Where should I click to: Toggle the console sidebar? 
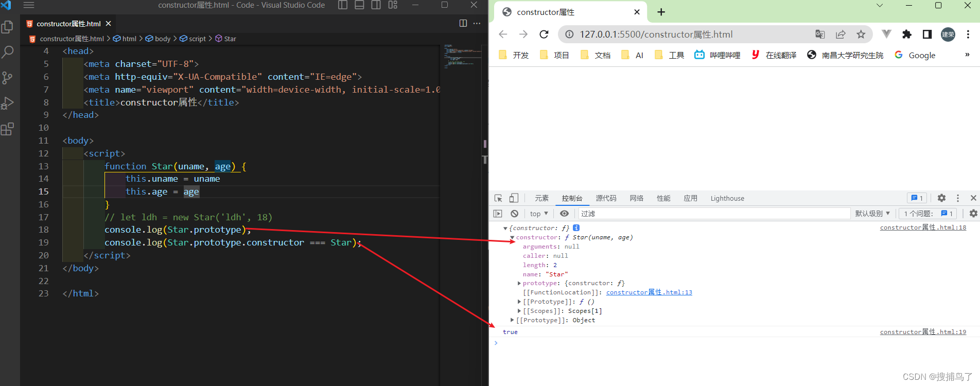(498, 214)
